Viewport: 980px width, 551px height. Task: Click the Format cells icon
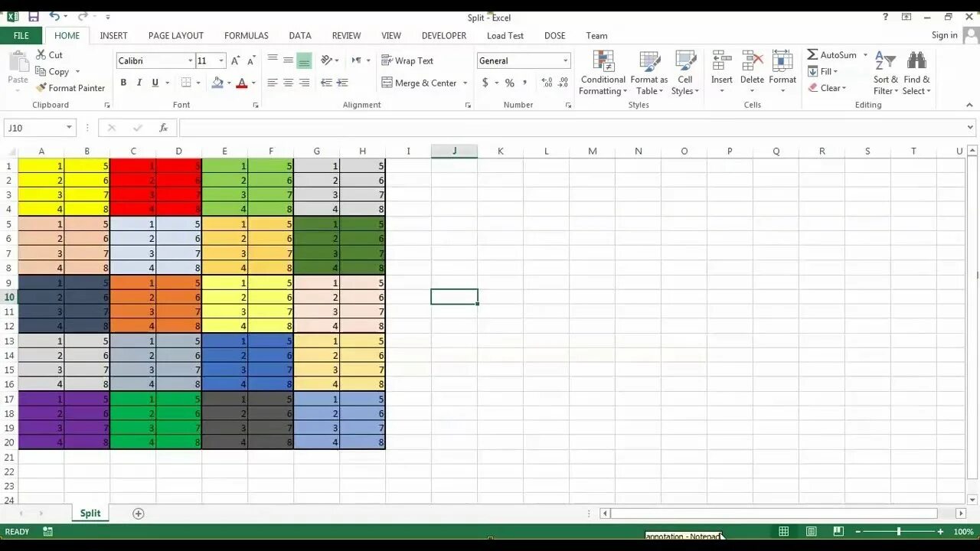(782, 61)
